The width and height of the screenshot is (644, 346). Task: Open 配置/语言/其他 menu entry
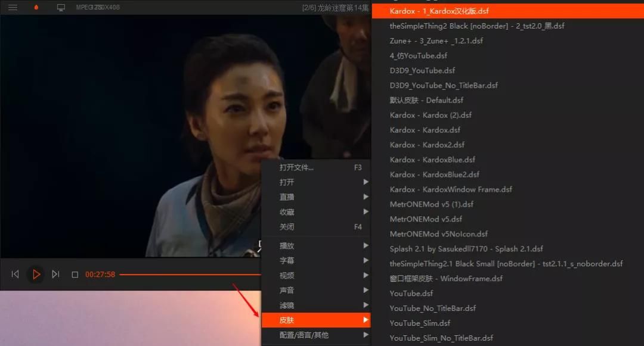(316, 335)
